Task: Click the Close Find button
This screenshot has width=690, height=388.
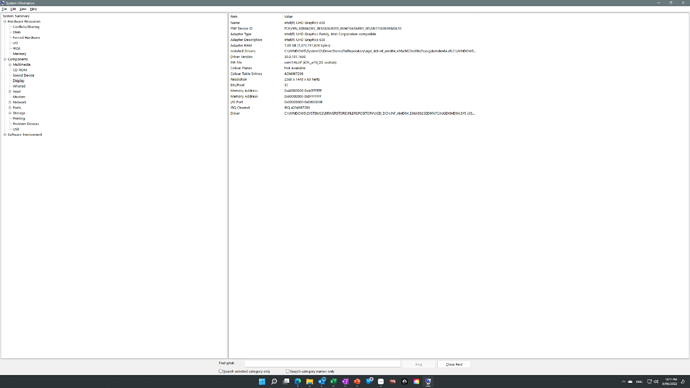Action: [x=454, y=364]
